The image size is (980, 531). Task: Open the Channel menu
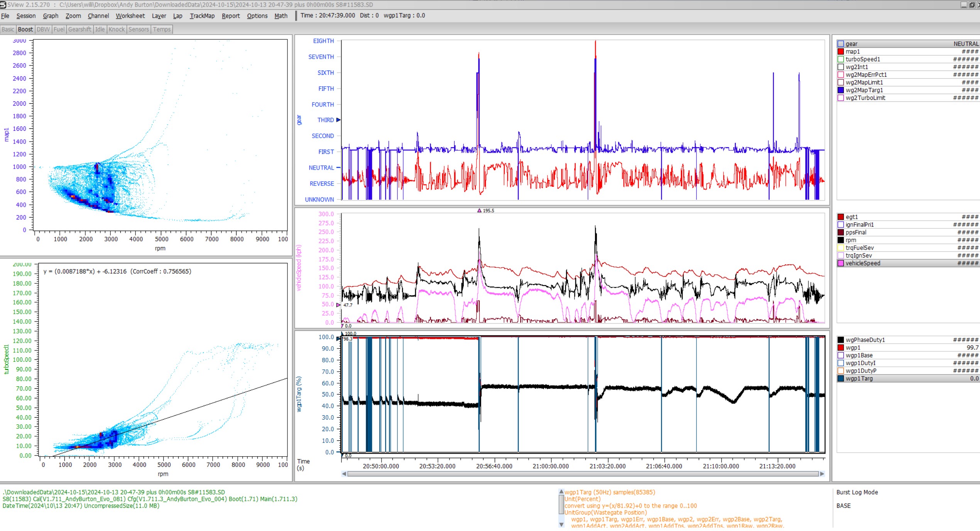(98, 16)
